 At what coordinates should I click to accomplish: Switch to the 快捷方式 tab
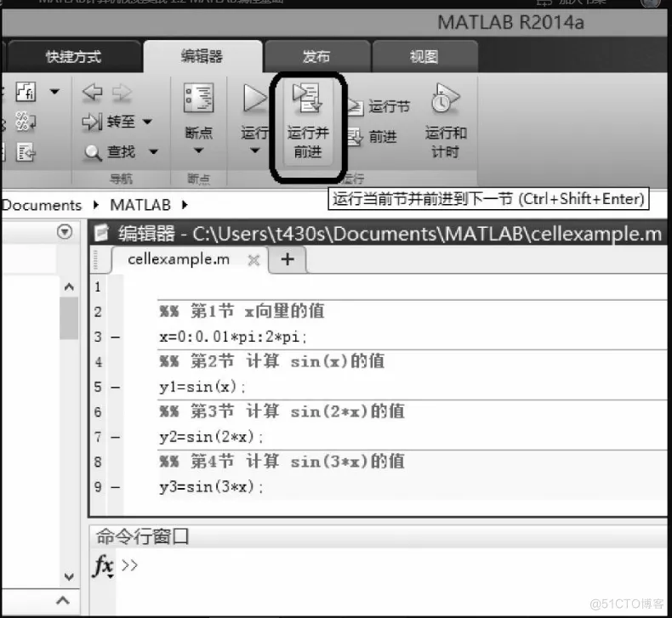point(73,57)
